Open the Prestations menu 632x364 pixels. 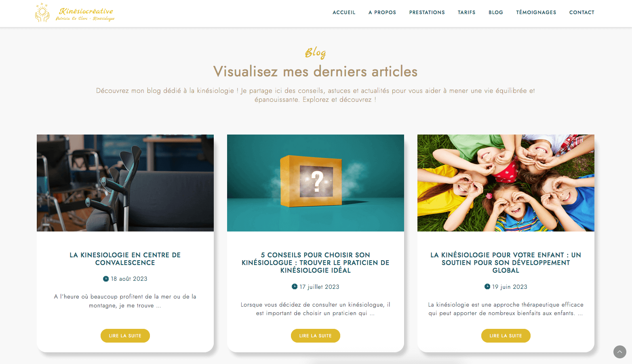427,13
